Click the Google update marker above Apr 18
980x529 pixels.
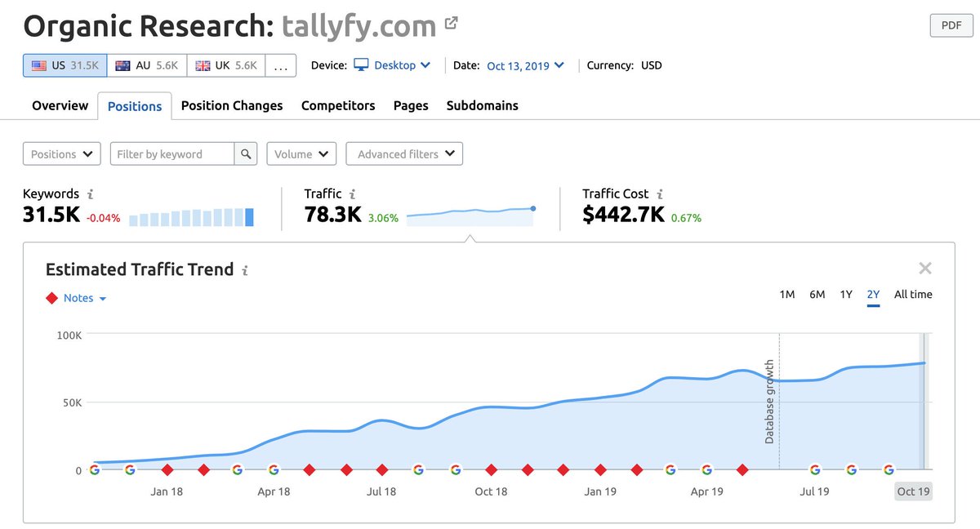coord(274,469)
